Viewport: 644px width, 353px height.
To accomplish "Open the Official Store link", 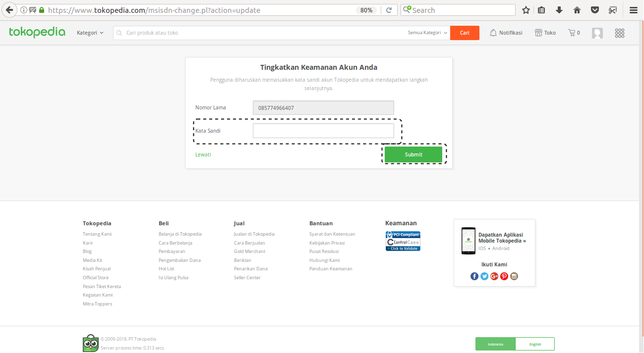I will point(96,278).
